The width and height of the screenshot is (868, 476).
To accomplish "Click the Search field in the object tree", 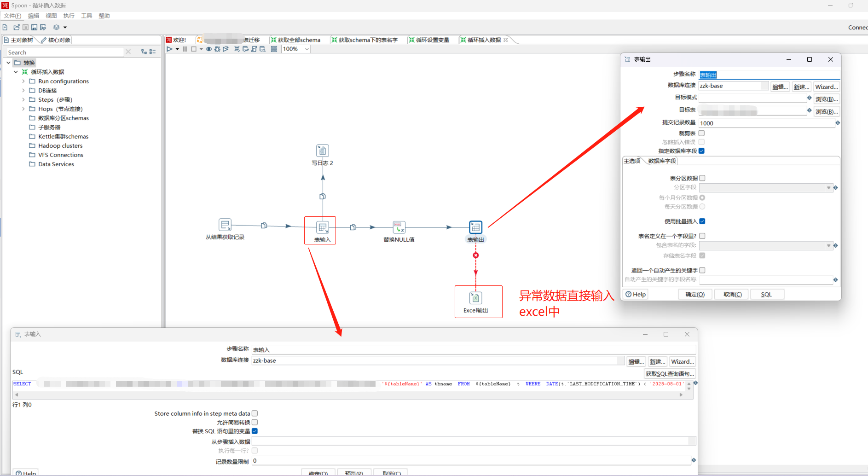I will click(65, 52).
